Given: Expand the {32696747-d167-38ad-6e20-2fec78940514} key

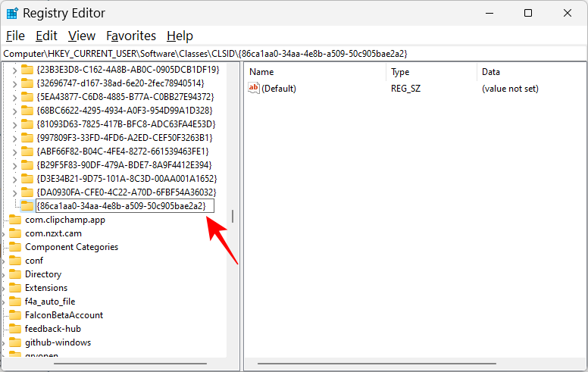Looking at the screenshot, I should click(14, 83).
